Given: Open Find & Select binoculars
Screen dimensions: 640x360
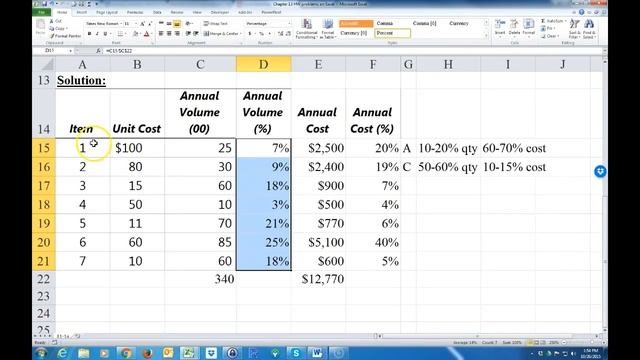Looking at the screenshot, I should (x=589, y=29).
